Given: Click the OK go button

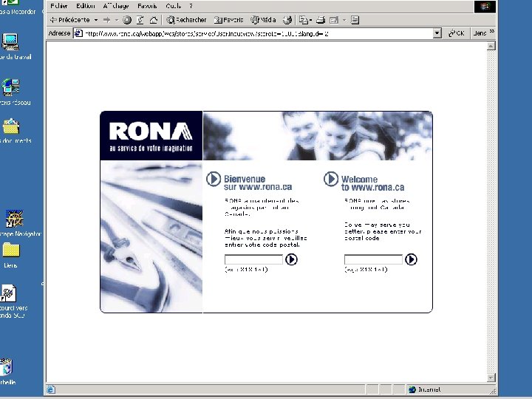Looking at the screenshot, I should click(457, 33).
